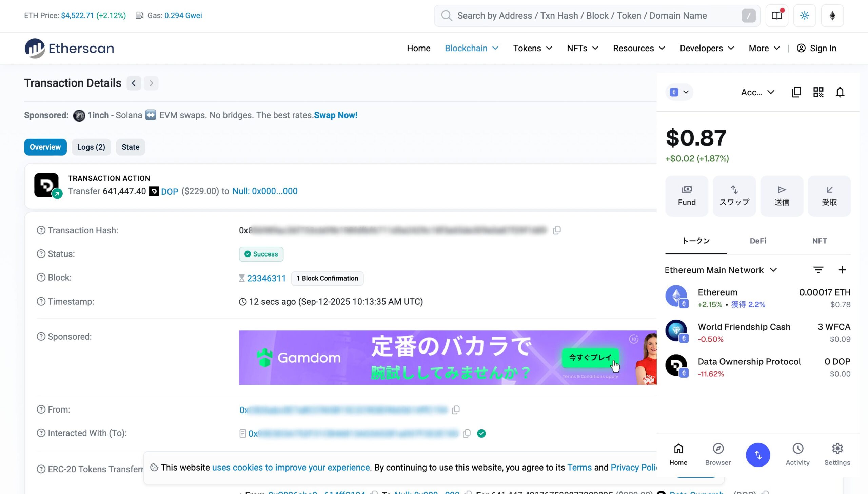This screenshot has height=494, width=868.
Task: Switch to the Logs (2) tab
Action: 91,147
